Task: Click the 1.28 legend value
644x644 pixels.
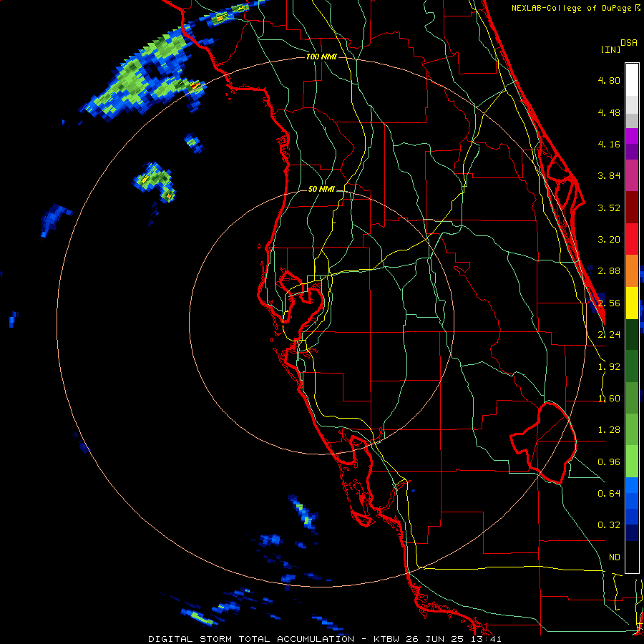Action: [609, 430]
